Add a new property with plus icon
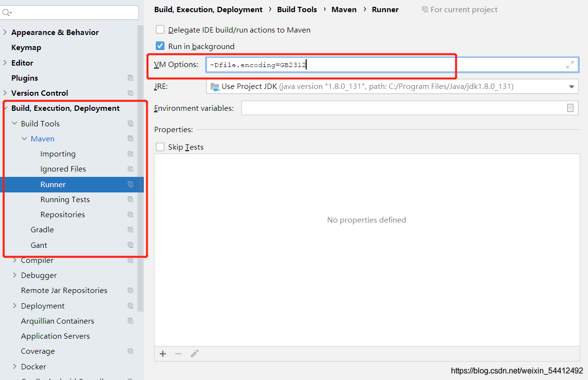588x380 pixels. click(163, 354)
